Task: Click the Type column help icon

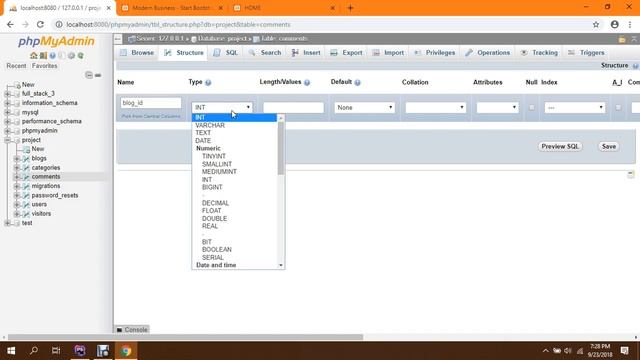Action: tap(208, 82)
